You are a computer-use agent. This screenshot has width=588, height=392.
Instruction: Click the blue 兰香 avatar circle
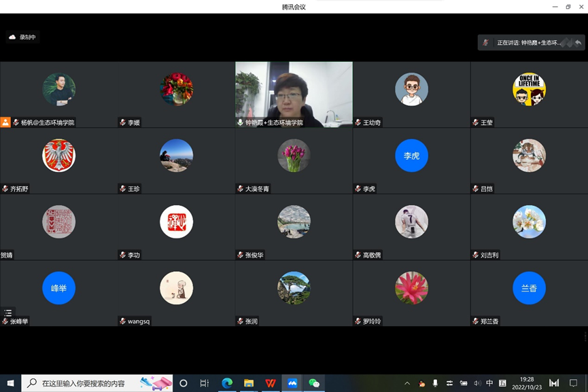(x=529, y=288)
